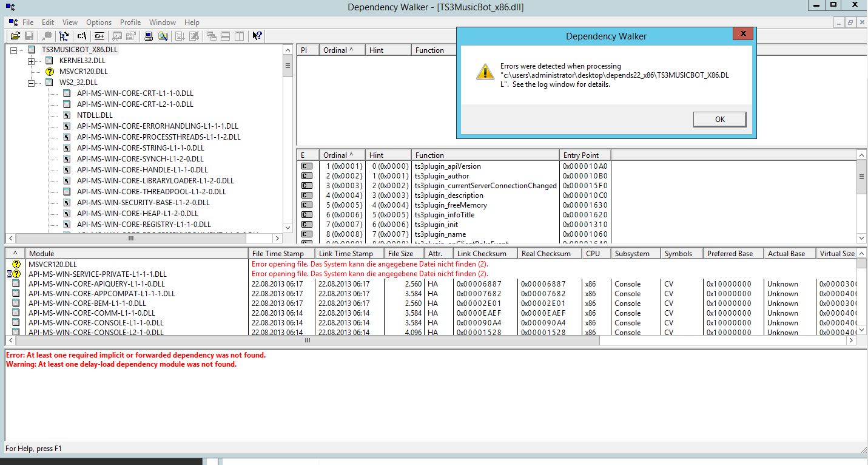Select NTDLL.DLL in the dependency tree
Image resolution: width=868 pixels, height=465 pixels.
click(95, 115)
